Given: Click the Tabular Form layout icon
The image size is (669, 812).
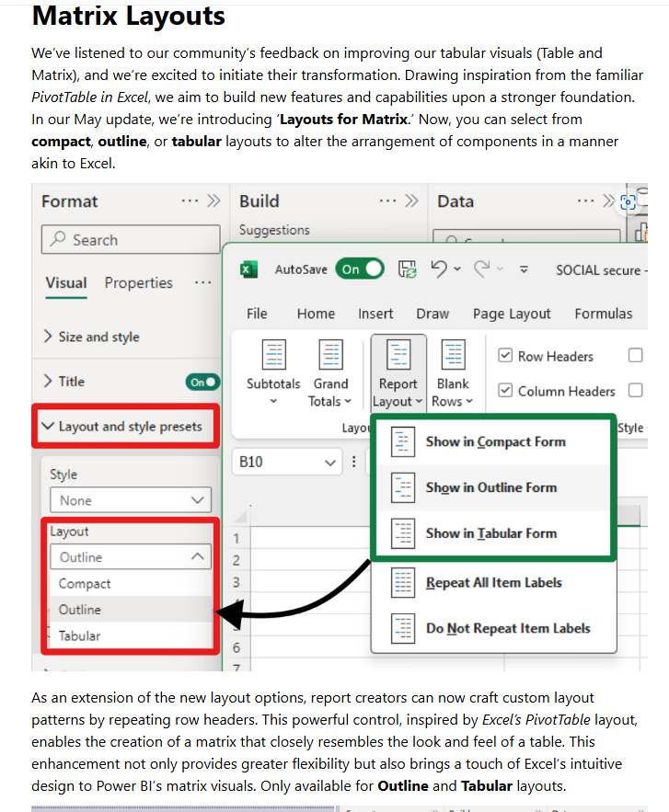Looking at the screenshot, I should (x=403, y=533).
